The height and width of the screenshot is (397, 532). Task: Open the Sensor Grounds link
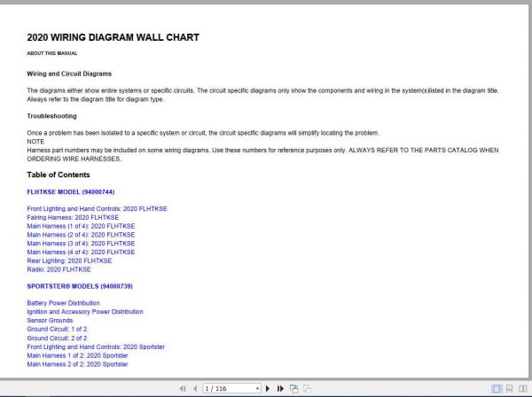(50, 321)
